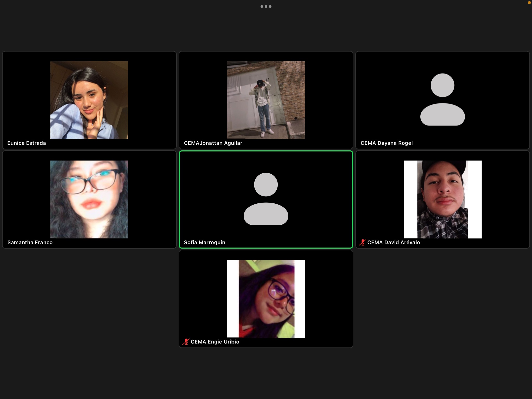This screenshot has width=532, height=399.
Task: Click the orange recording indicator dot
Action: 529,3
